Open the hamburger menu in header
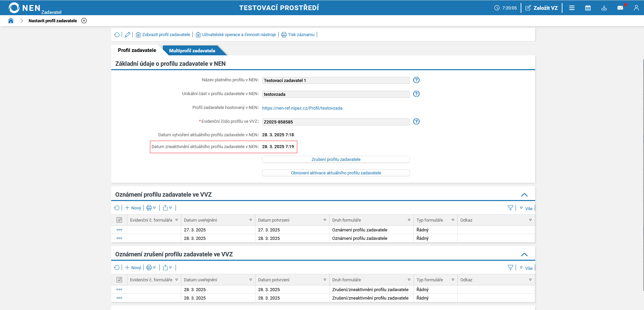 [572, 8]
